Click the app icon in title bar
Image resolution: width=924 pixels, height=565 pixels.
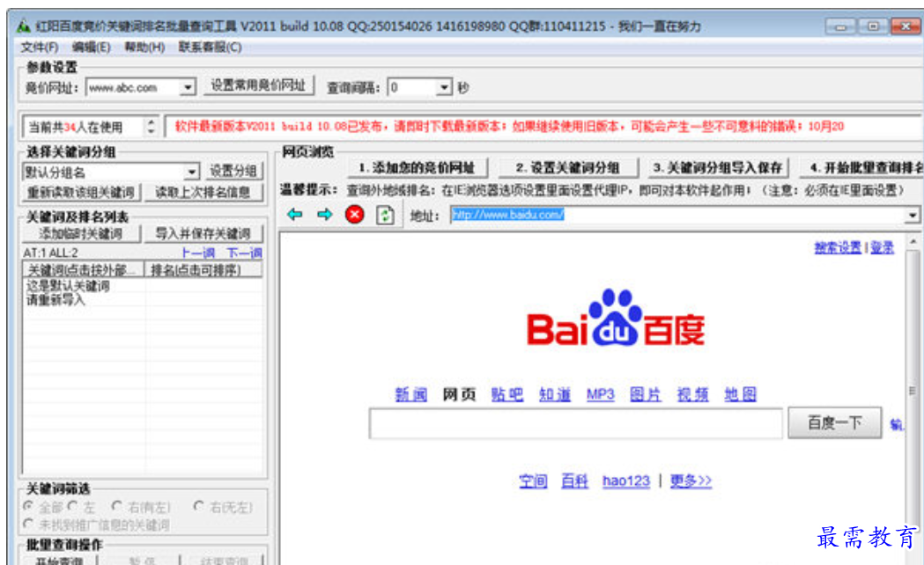pos(24,26)
